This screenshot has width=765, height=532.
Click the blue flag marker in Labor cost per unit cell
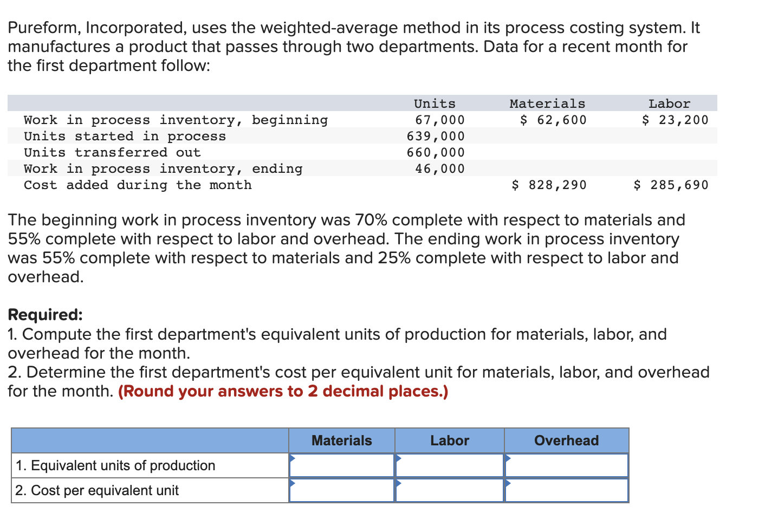tap(400, 483)
